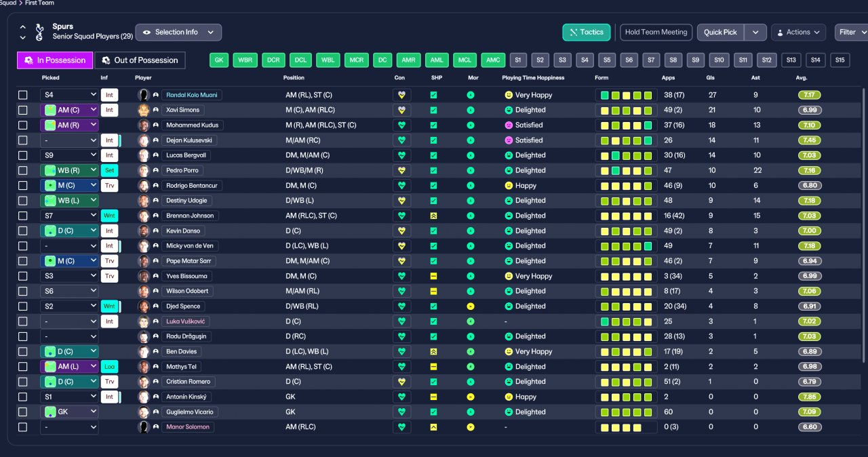Sort by the Avg. column header
The height and width of the screenshot is (457, 868).
click(x=801, y=78)
